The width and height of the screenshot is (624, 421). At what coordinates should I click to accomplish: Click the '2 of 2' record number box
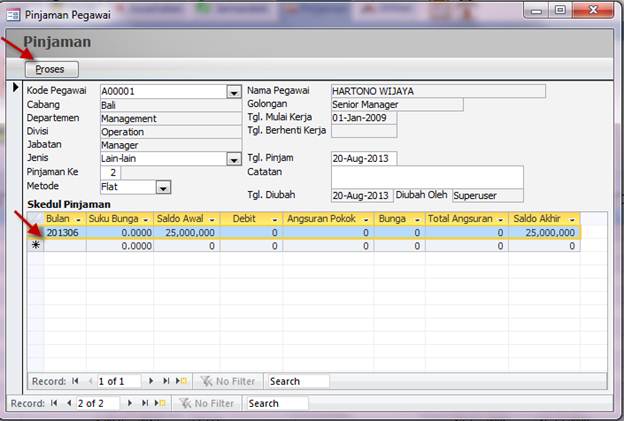click(98, 403)
